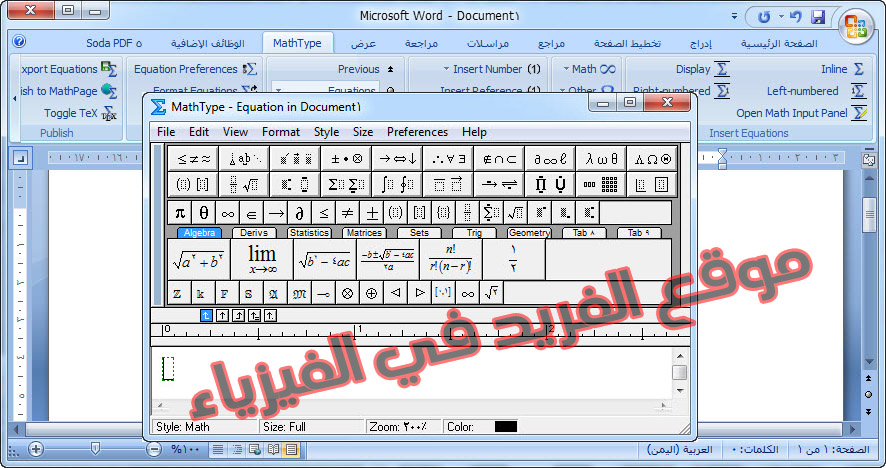Insert the limit x to infinity expression
The width and height of the screenshot is (886, 468).
262,259
